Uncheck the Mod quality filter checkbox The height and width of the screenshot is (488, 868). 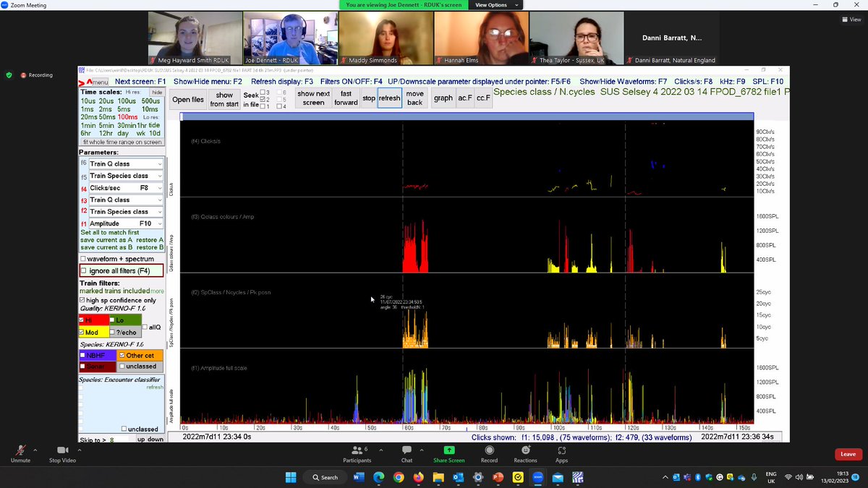(82, 332)
